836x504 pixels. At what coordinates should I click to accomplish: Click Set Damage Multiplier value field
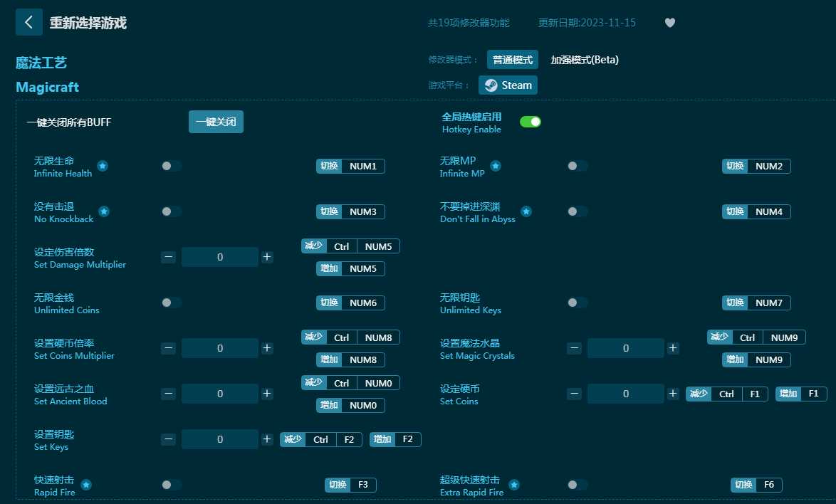[x=219, y=257]
